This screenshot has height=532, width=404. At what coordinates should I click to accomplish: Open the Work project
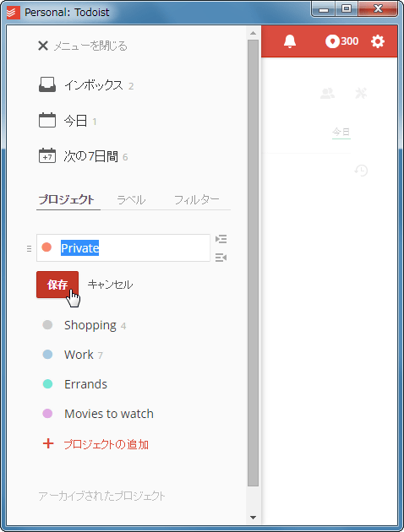click(79, 355)
